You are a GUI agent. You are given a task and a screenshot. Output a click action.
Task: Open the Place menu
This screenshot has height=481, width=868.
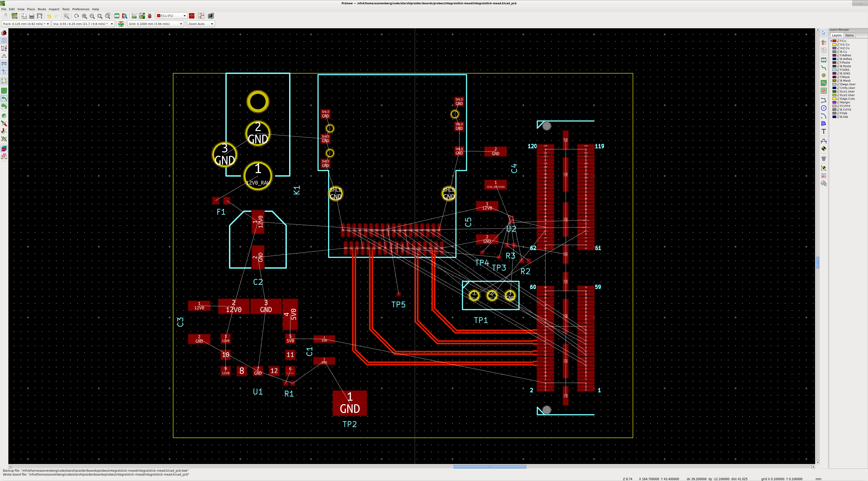tap(31, 9)
